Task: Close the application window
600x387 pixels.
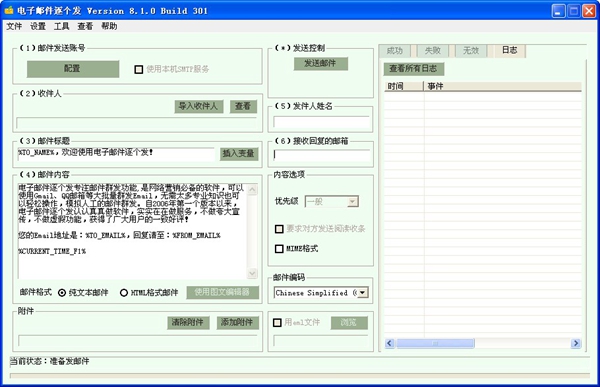Action: (589, 11)
